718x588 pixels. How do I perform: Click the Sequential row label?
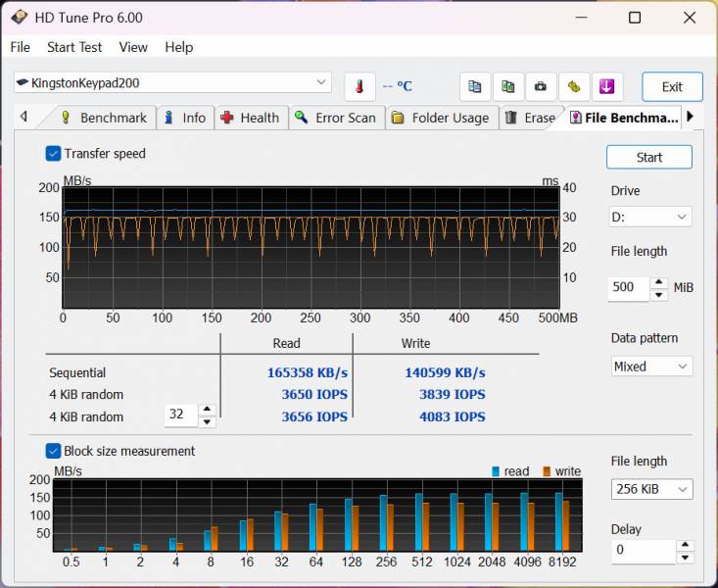tap(77, 372)
